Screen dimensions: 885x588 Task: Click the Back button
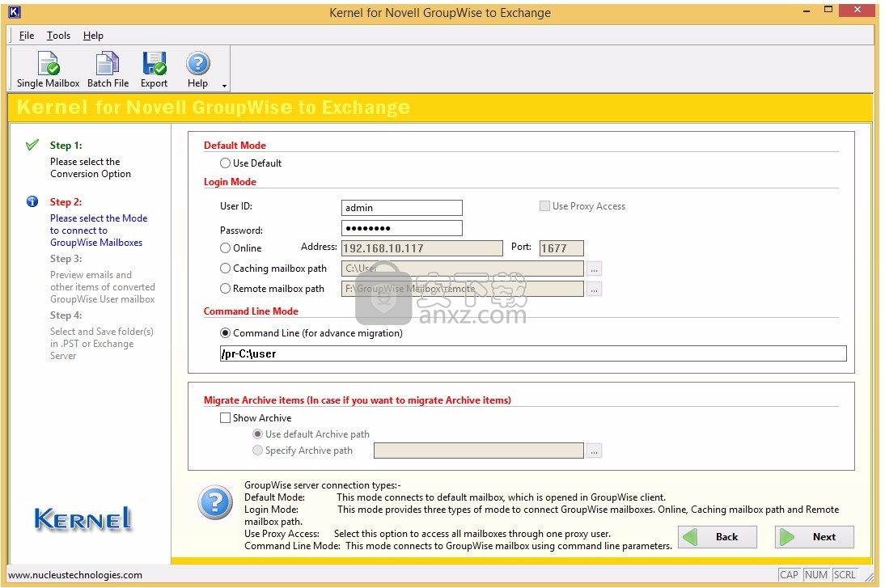click(x=718, y=537)
